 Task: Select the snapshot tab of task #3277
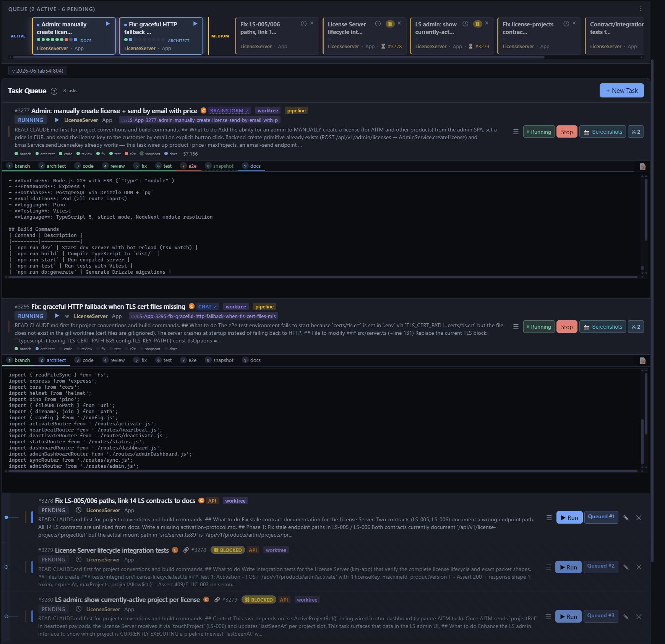(x=219, y=166)
